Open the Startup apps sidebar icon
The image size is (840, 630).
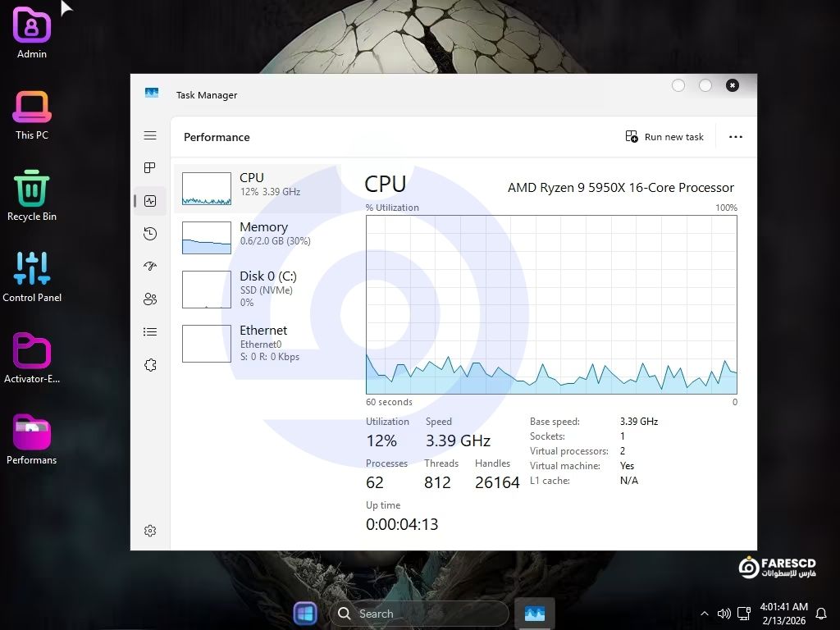(x=150, y=267)
